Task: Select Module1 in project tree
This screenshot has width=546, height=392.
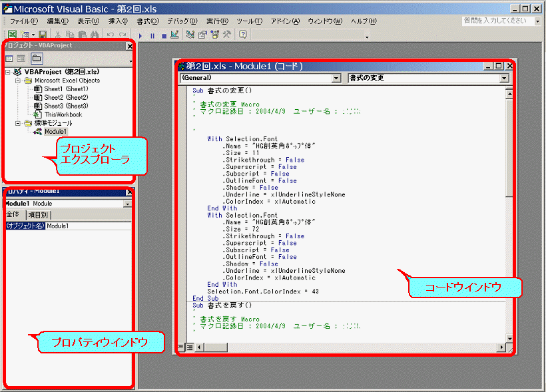Action: pyautogui.click(x=55, y=132)
